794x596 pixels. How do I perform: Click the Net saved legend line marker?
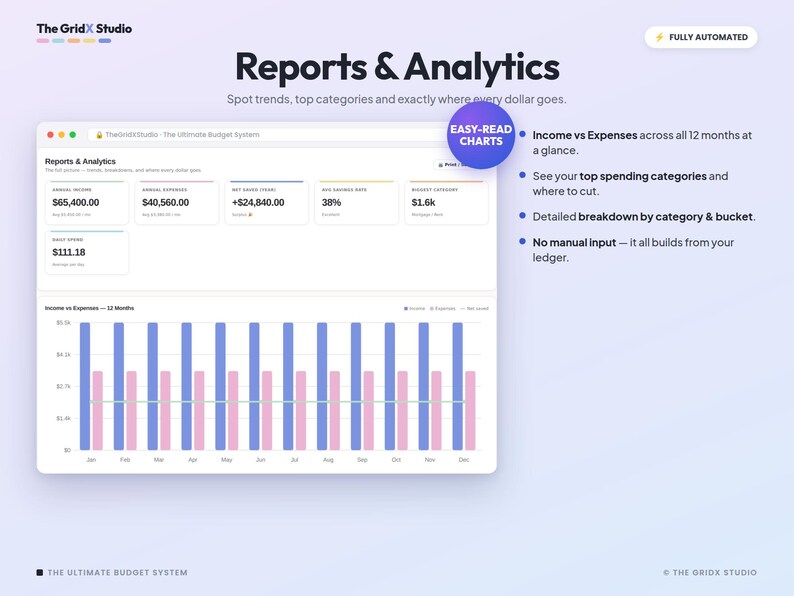462,308
